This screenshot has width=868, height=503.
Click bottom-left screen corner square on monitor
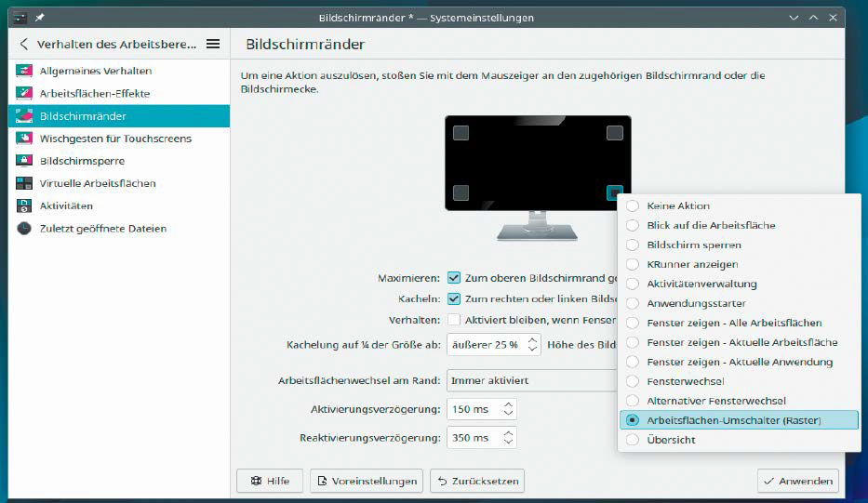461,192
